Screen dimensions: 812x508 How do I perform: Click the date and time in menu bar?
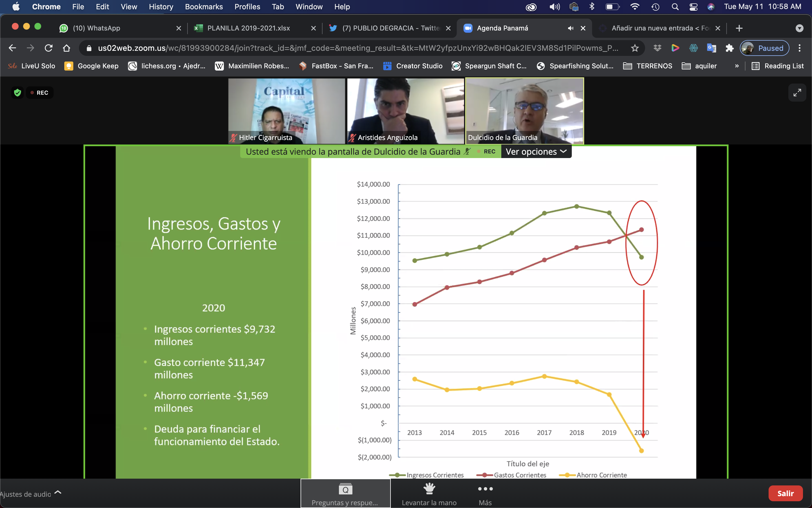click(x=762, y=7)
